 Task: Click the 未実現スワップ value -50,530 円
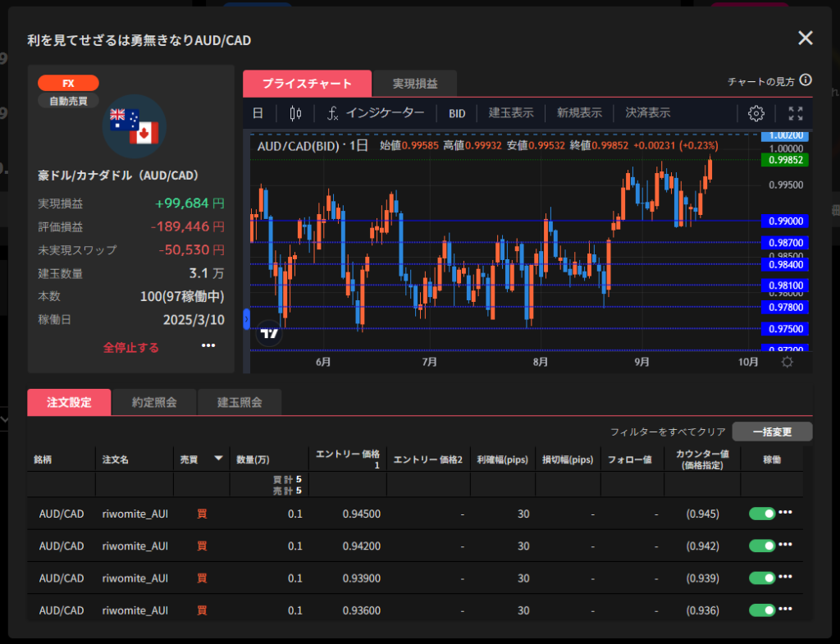191,249
